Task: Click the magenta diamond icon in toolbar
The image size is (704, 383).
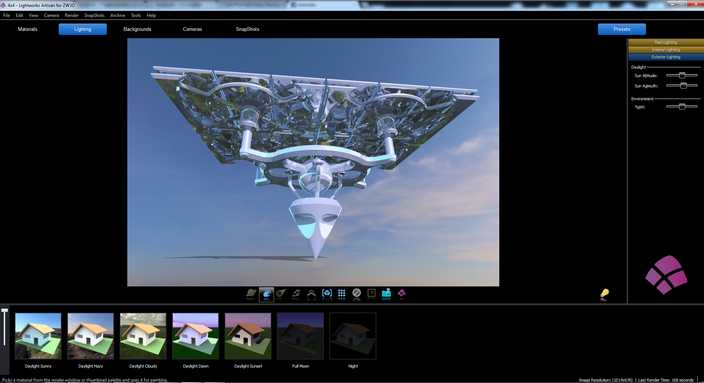Action: coord(402,294)
